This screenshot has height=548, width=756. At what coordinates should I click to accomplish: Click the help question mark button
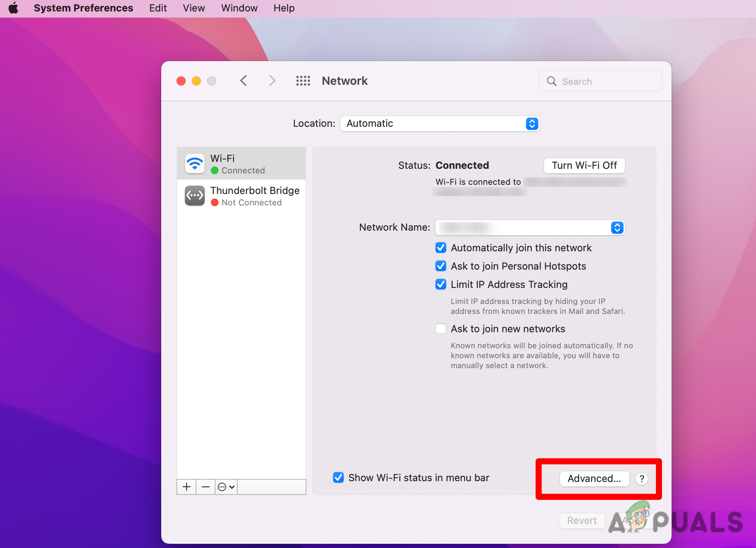click(642, 479)
